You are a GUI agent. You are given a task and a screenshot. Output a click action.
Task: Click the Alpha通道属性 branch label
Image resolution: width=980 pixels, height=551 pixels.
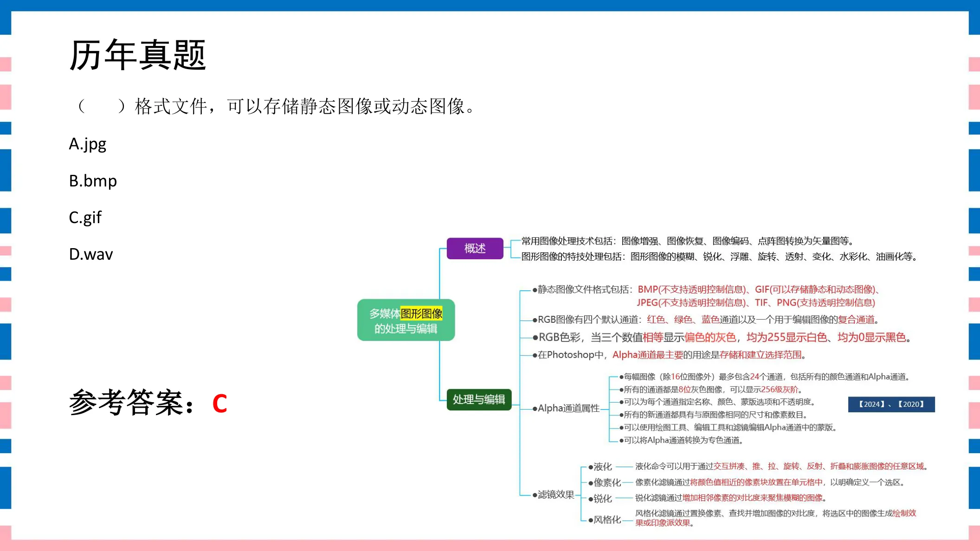tap(566, 408)
